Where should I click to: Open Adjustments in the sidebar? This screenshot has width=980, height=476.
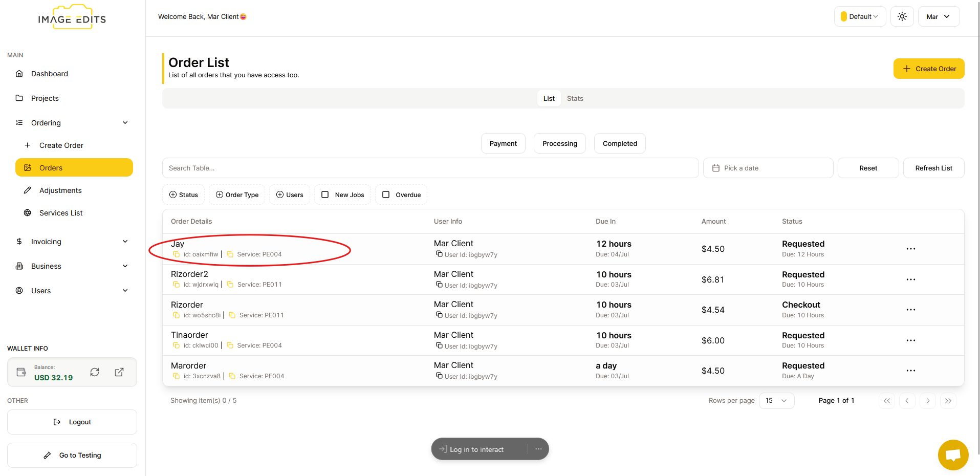click(60, 190)
